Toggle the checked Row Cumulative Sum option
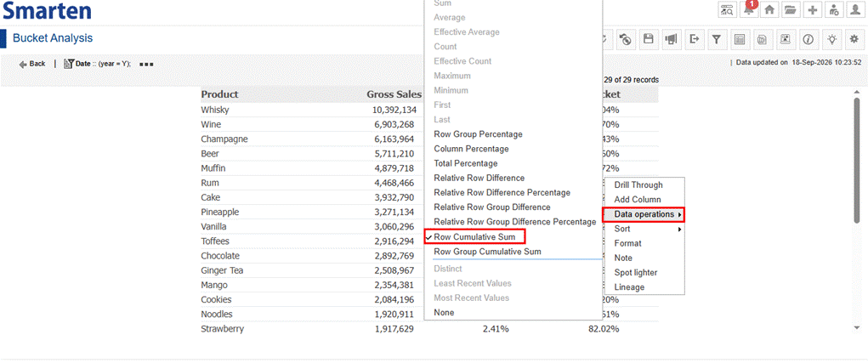The width and height of the screenshot is (868, 363). pos(474,237)
